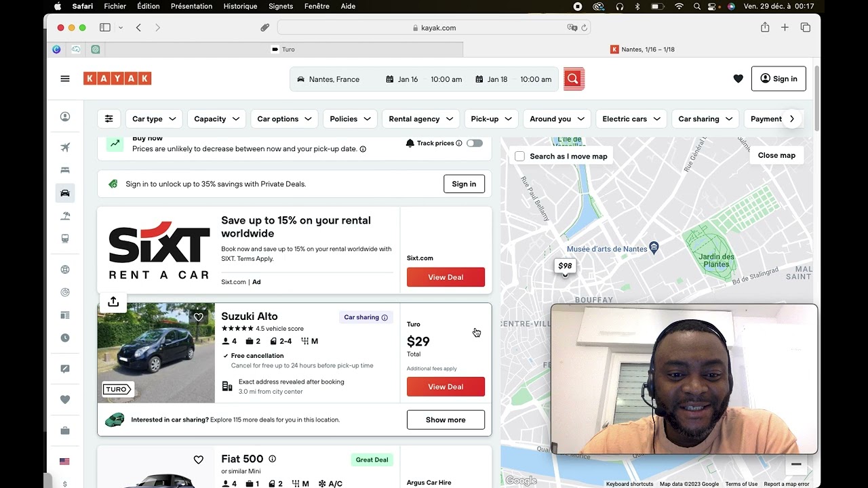This screenshot has width=868, height=488.
Task: Check Search as I move map
Action: pos(519,156)
